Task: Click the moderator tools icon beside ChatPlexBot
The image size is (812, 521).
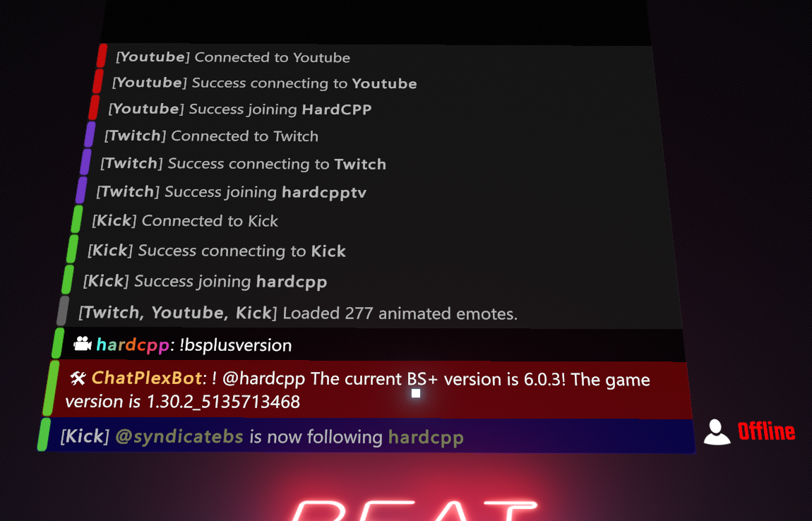Action: pyautogui.click(x=78, y=378)
